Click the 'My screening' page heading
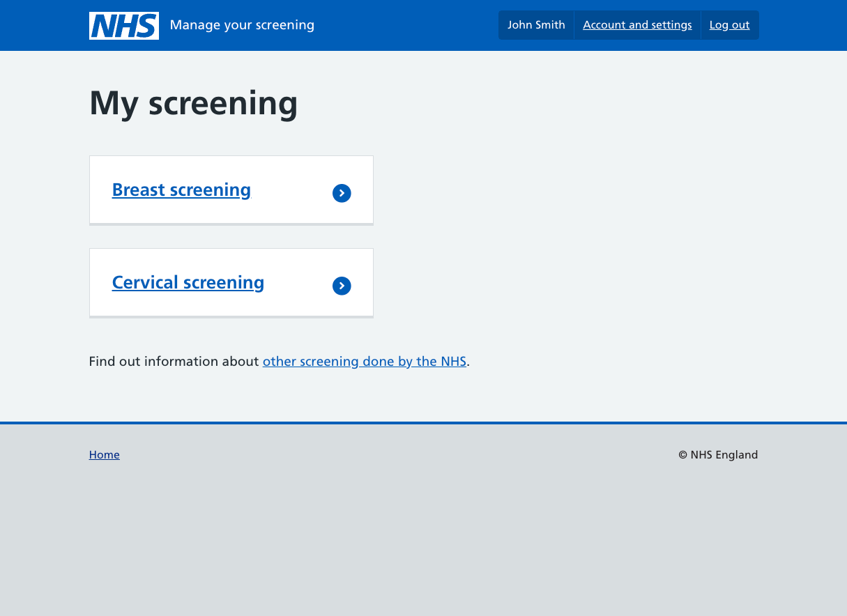This screenshot has width=847, height=616. pyautogui.click(x=194, y=103)
